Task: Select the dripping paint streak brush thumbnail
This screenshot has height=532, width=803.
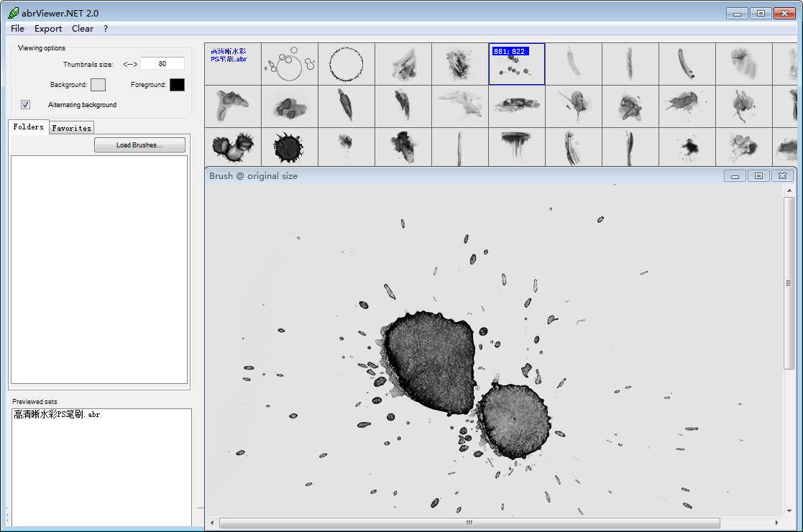Action: pos(517,147)
